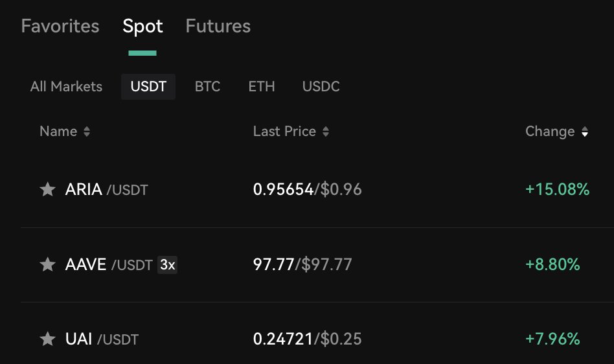
Task: Open the ARIA /USDT trading pair
Action: point(106,190)
